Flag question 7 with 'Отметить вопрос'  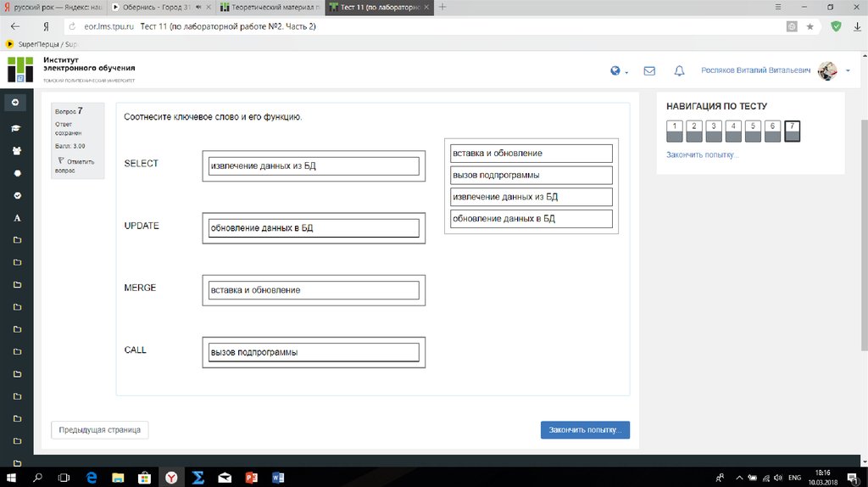click(75, 165)
